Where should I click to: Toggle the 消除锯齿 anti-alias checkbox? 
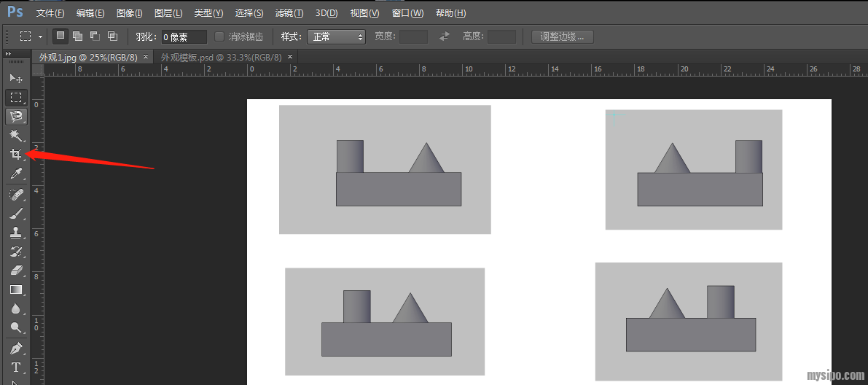(x=219, y=36)
